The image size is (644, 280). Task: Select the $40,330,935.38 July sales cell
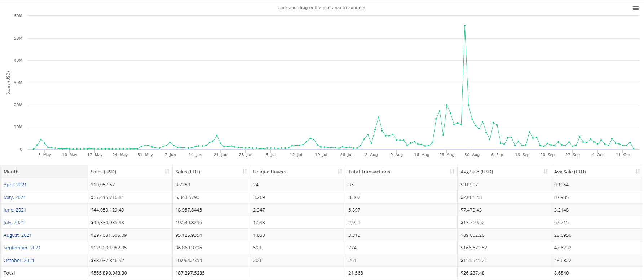pos(130,222)
